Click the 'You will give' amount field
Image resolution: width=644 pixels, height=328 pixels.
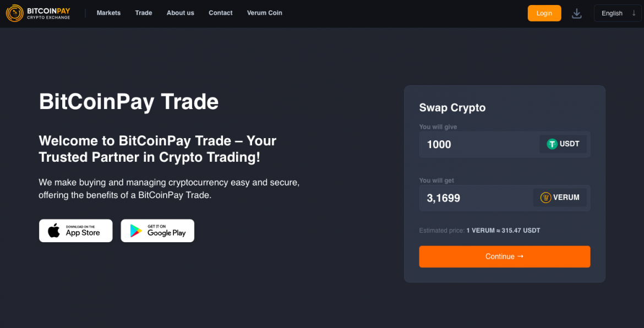coord(477,144)
